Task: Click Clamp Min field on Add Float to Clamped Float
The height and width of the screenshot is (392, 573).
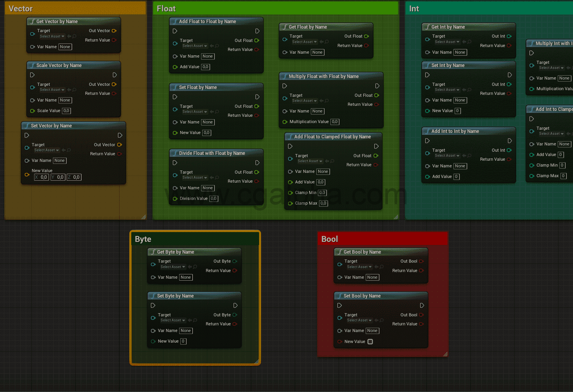Action: click(x=322, y=192)
